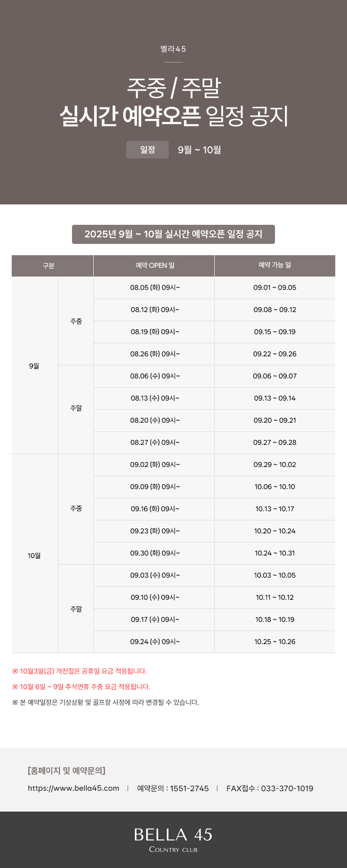The height and width of the screenshot is (868, 347).
Task: Click the FAX number 033-370-1019
Action: point(287,789)
